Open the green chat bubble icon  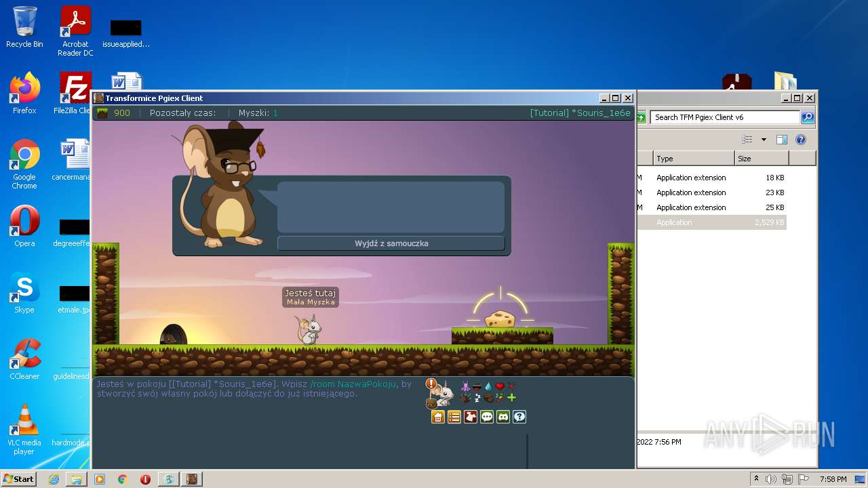point(487,417)
